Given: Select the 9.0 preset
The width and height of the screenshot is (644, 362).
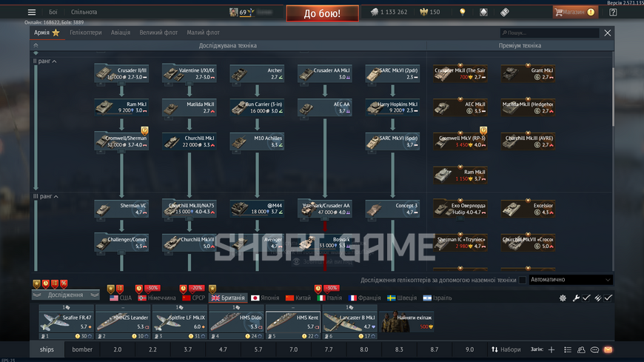Looking at the screenshot, I should (469, 349).
